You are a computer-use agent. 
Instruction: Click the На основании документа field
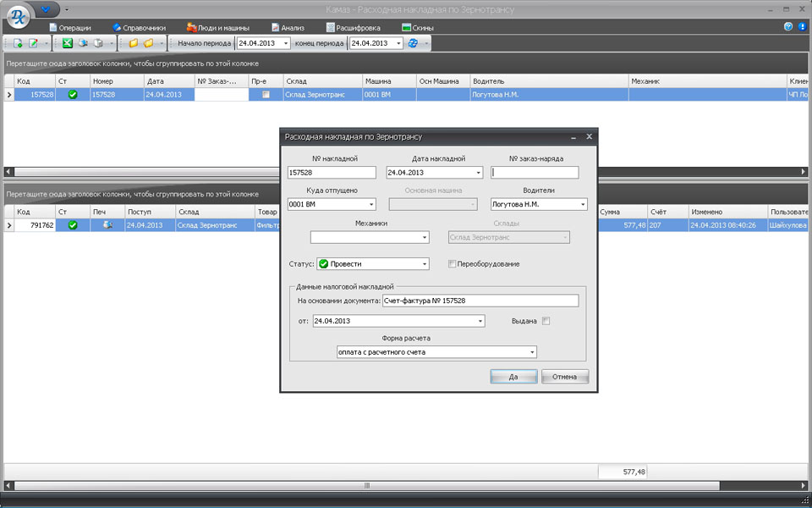pyautogui.click(x=480, y=301)
